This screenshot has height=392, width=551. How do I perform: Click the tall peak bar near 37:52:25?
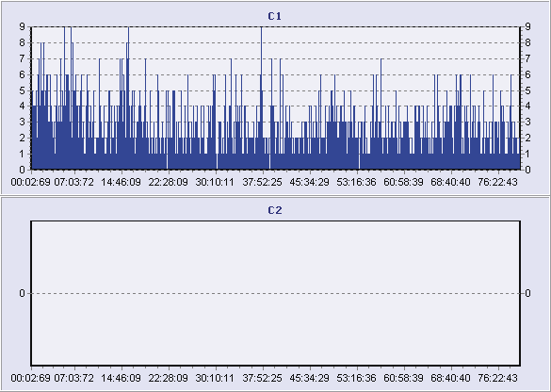pos(262,98)
